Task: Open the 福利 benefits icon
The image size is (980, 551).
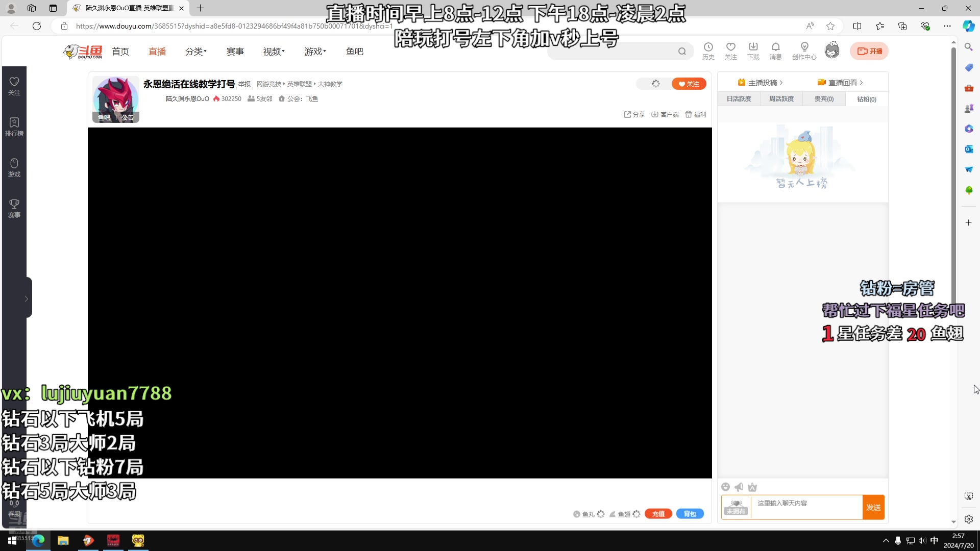Action: tap(696, 114)
